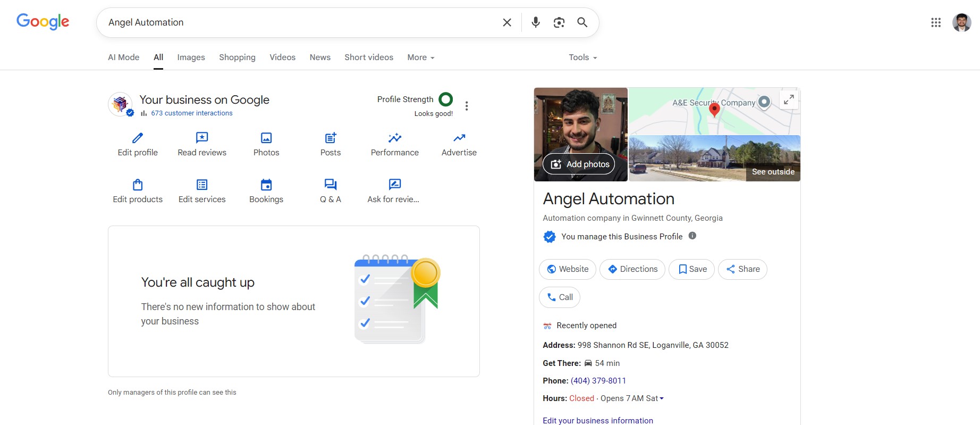This screenshot has height=425, width=980.
Task: Select the All results tab
Action: click(x=158, y=57)
